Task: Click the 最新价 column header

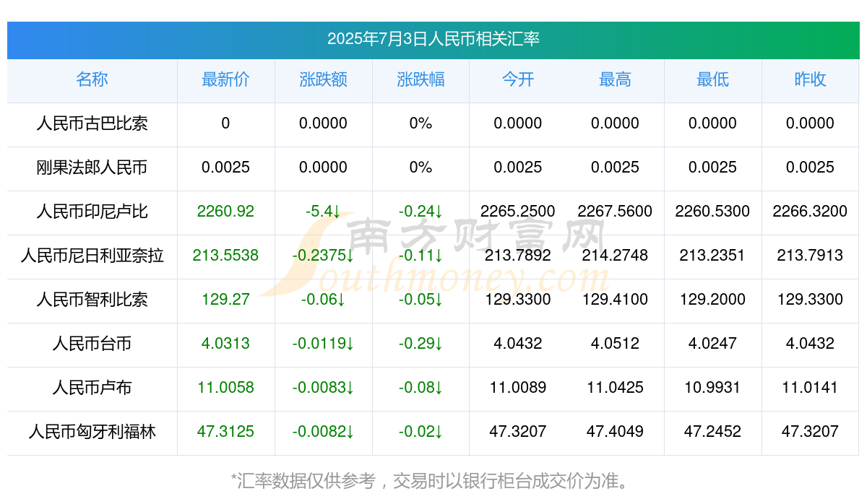Action: click(225, 79)
